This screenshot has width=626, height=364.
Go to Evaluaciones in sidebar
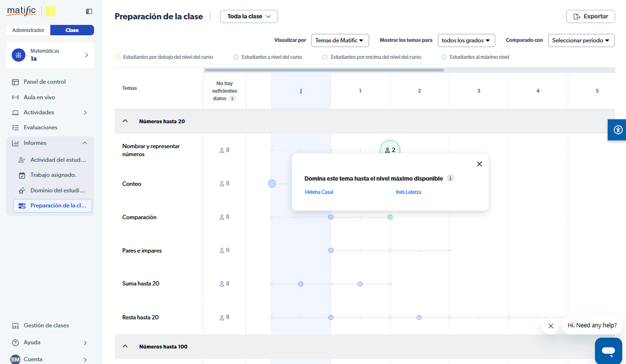(40, 127)
